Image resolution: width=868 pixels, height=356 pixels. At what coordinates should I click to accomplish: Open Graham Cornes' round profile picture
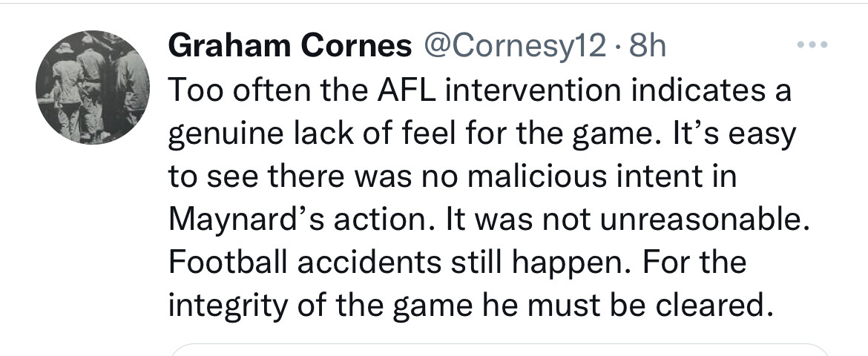93,87
